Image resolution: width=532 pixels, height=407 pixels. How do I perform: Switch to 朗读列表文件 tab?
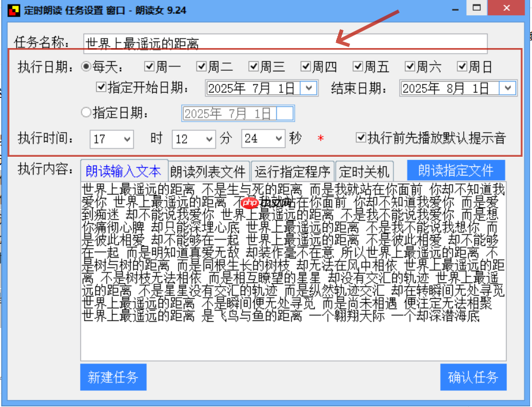(209, 172)
